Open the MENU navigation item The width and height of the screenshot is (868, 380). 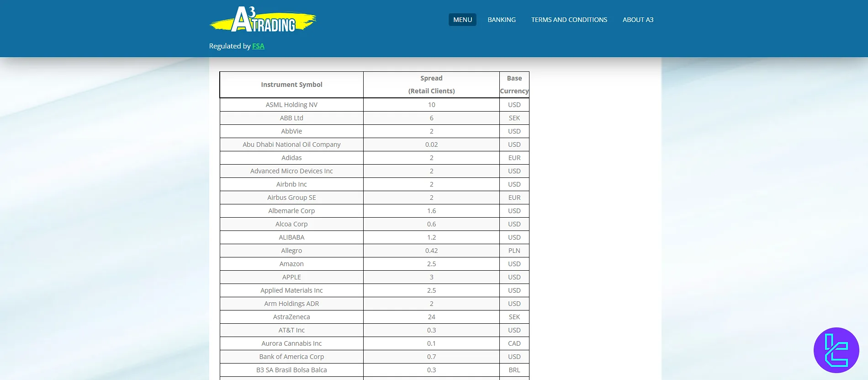tap(462, 20)
